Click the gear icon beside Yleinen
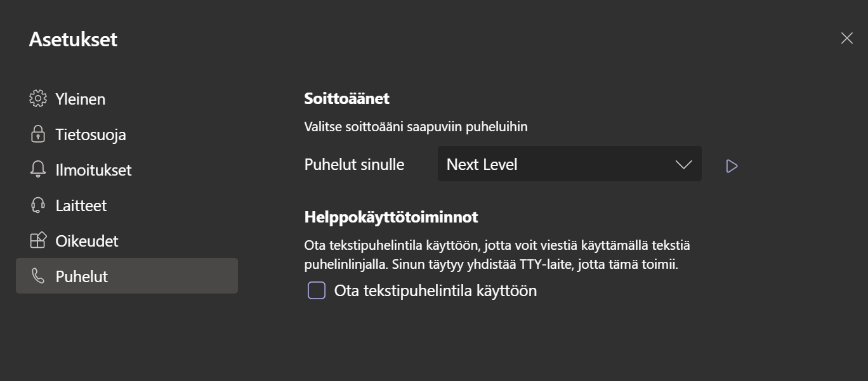This screenshot has width=868, height=381. pyautogui.click(x=38, y=99)
